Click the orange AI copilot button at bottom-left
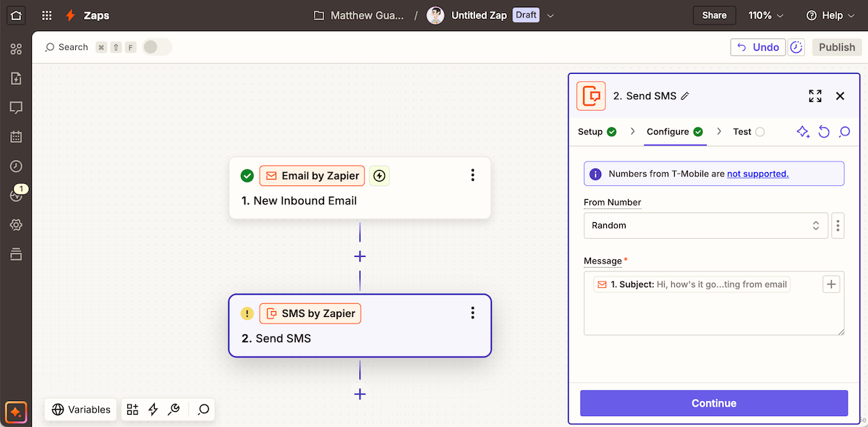868x427 pixels. [16, 412]
